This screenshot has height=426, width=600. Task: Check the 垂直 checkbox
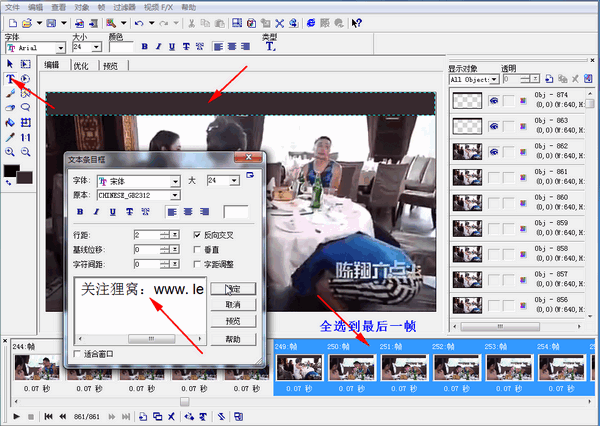[197, 250]
